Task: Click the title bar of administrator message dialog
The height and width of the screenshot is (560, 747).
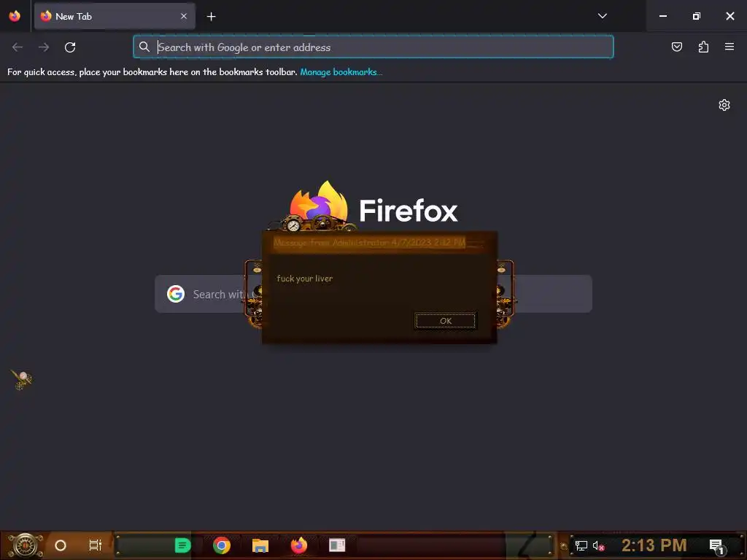Action: pyautogui.click(x=379, y=243)
